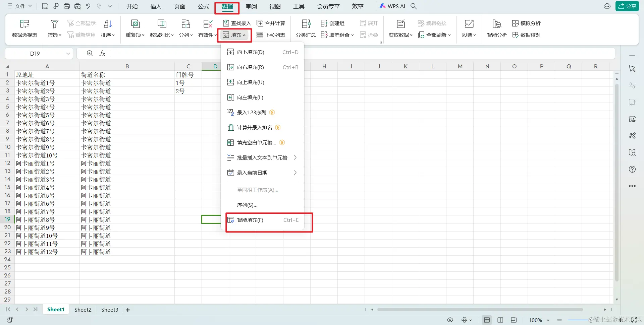Click the WPS AI button

tap(392, 6)
